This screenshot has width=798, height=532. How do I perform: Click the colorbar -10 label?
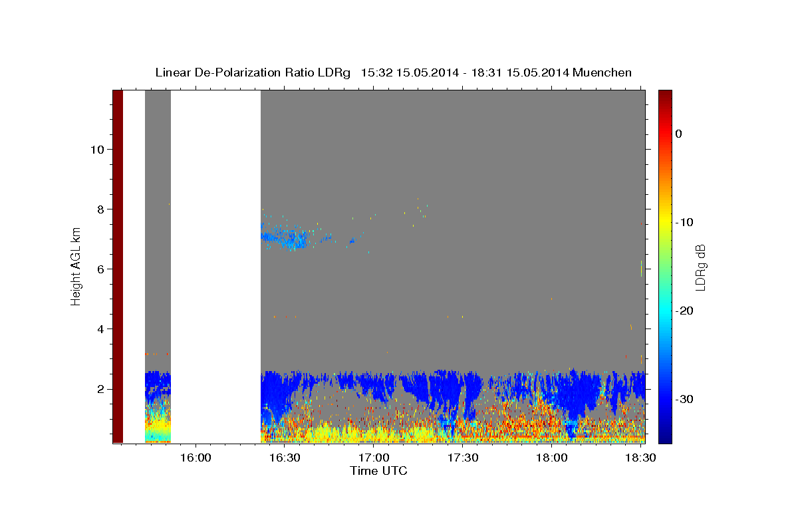684,222
